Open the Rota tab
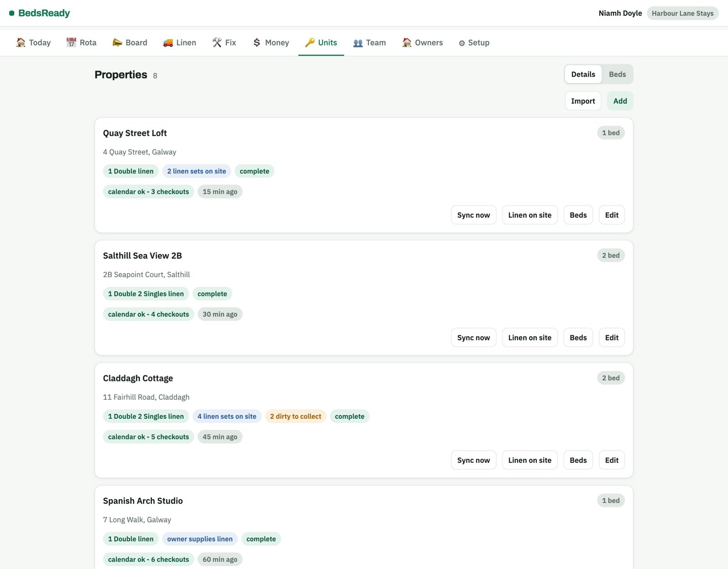Viewport: 728px width, 569px height. pyautogui.click(x=81, y=42)
